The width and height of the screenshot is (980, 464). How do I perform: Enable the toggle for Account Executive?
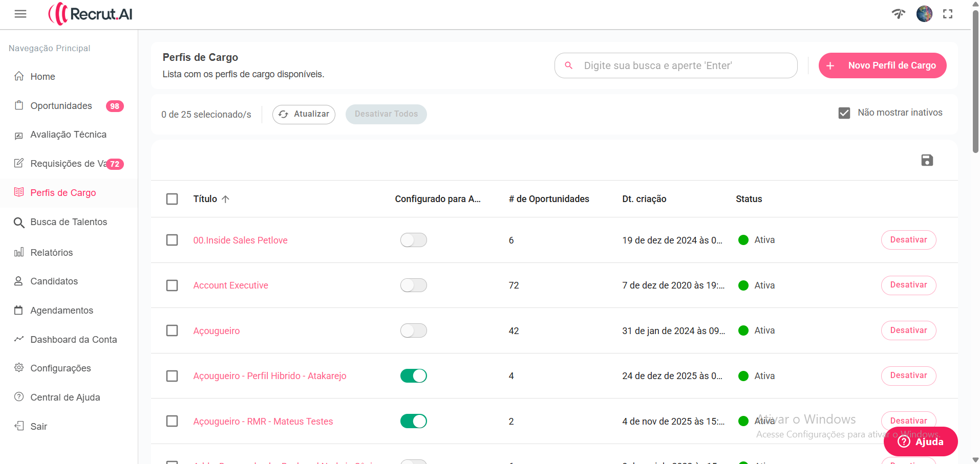[x=413, y=285]
